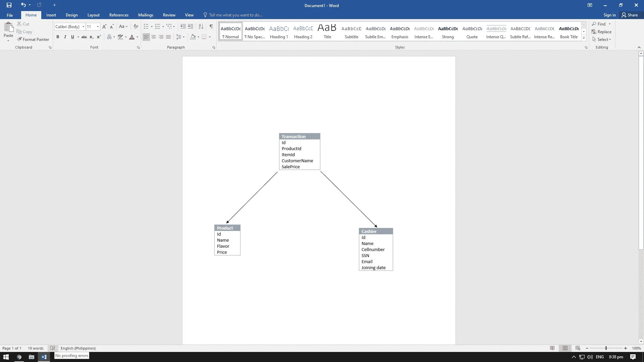644x362 pixels.
Task: Decrease the paragraph indent
Action: (183, 26)
